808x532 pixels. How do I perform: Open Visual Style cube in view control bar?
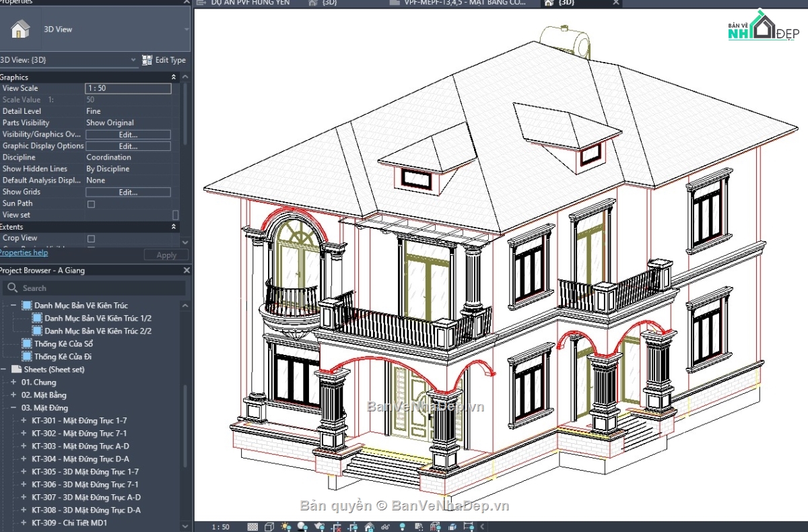click(269, 527)
